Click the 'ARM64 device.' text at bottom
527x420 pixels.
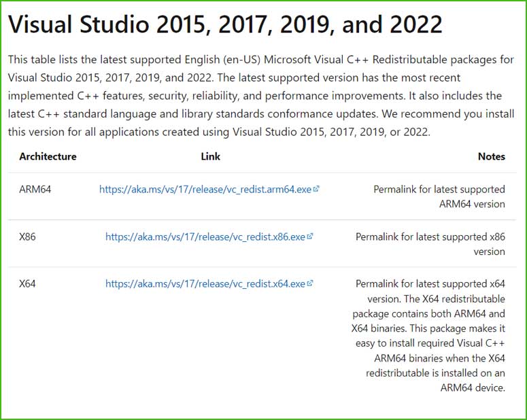click(473, 388)
